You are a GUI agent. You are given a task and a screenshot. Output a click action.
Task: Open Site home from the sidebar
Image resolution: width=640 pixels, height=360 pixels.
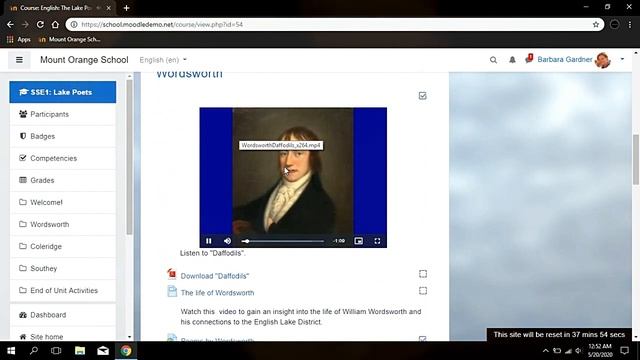63,336
